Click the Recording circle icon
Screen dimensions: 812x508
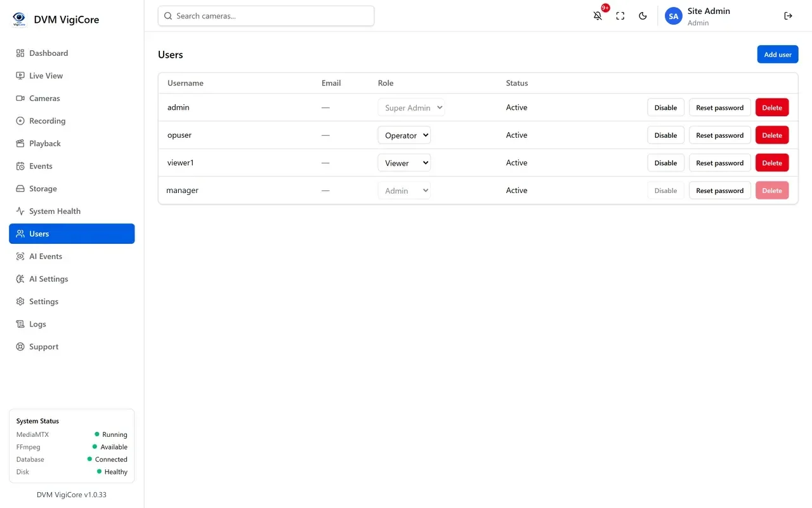20,121
